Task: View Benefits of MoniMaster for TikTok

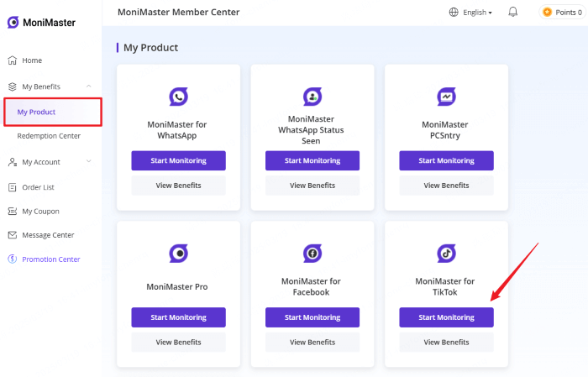Action: [446, 342]
